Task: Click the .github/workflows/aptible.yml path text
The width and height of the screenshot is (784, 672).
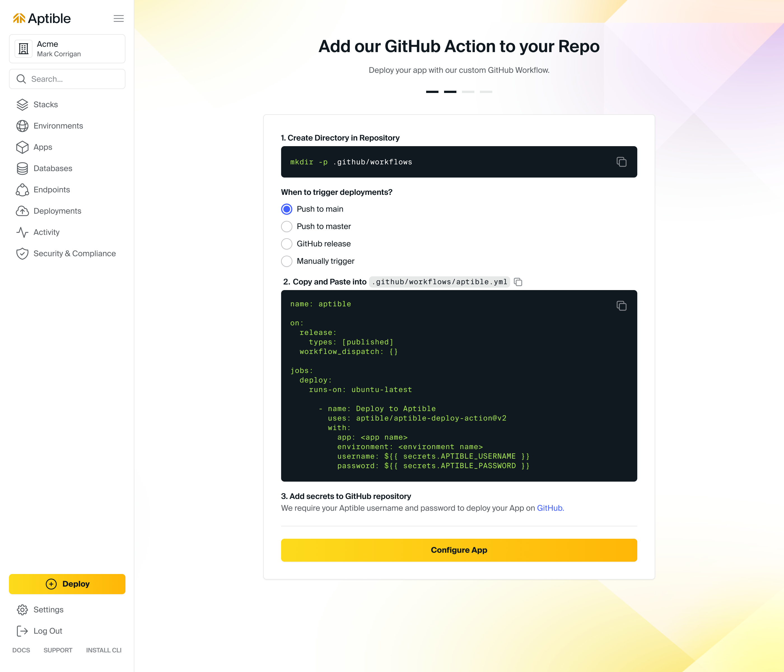Action: [440, 282]
